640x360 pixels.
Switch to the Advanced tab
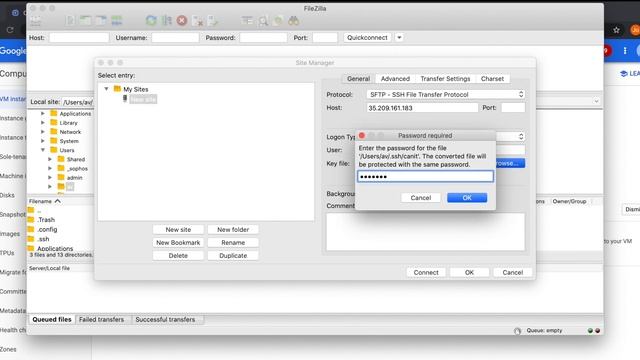(395, 78)
